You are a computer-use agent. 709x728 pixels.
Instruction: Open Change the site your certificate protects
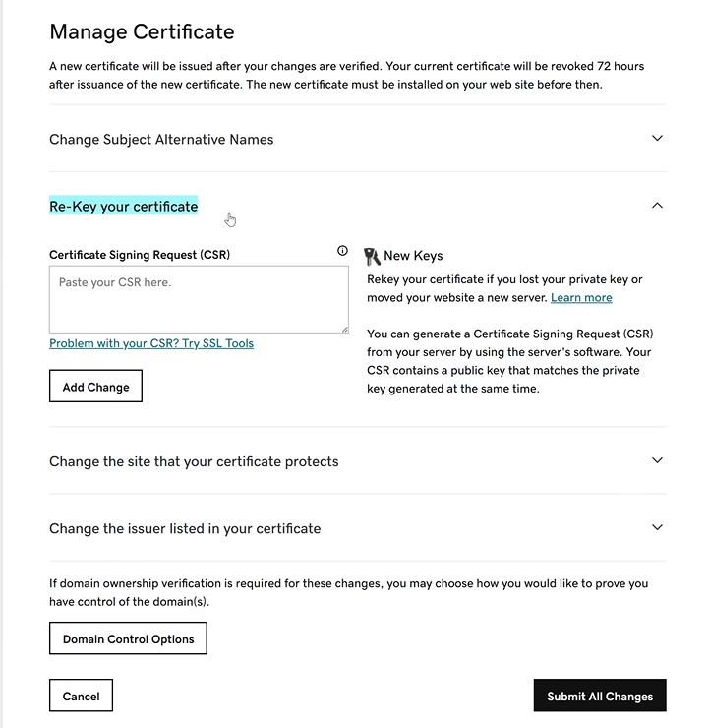(194, 461)
